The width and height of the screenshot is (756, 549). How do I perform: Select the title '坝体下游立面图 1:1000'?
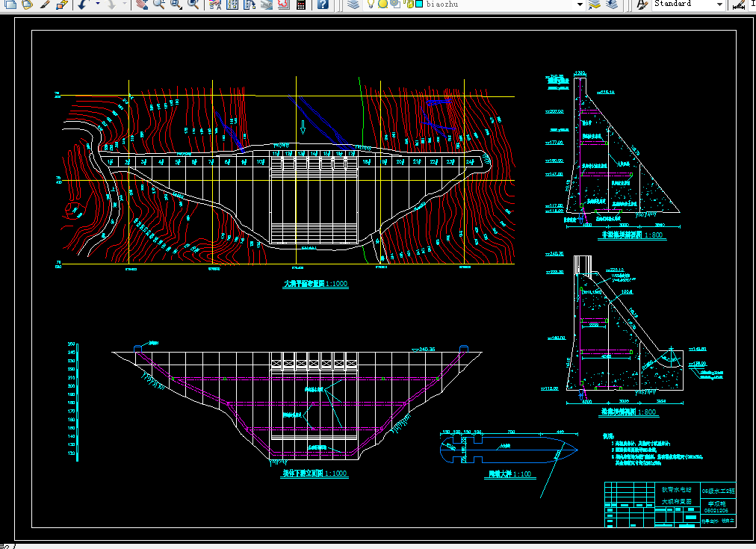315,474
